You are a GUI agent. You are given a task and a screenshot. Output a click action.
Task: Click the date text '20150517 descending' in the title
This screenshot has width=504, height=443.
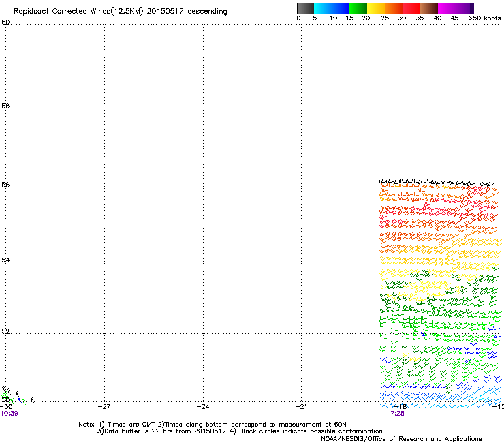tap(187, 12)
